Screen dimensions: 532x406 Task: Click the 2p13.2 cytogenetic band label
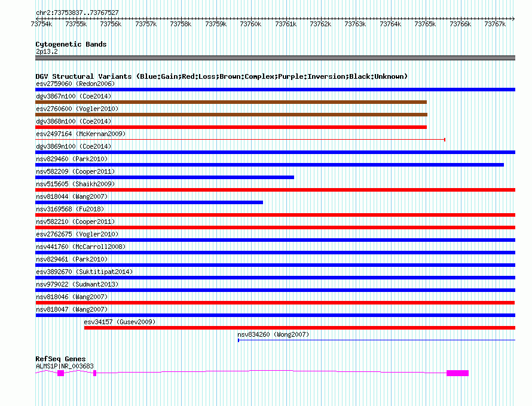coord(47,51)
